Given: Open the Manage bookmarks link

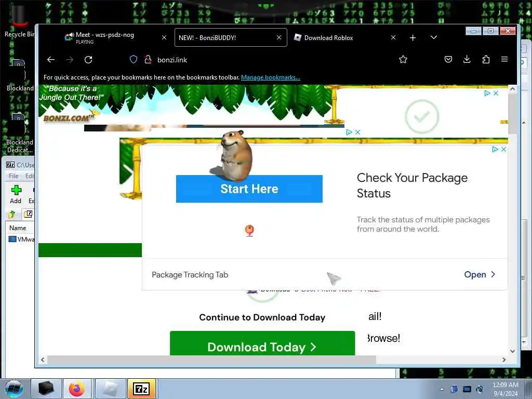Looking at the screenshot, I should [x=270, y=77].
